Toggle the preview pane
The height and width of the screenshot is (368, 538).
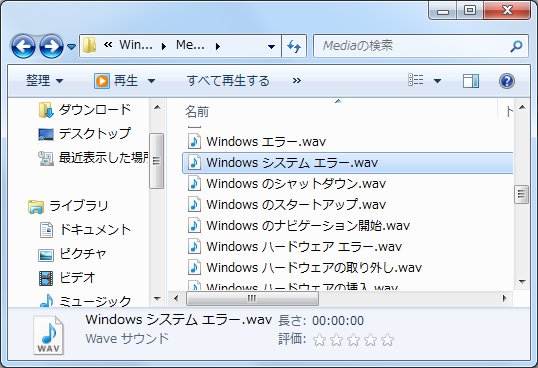pos(471,81)
